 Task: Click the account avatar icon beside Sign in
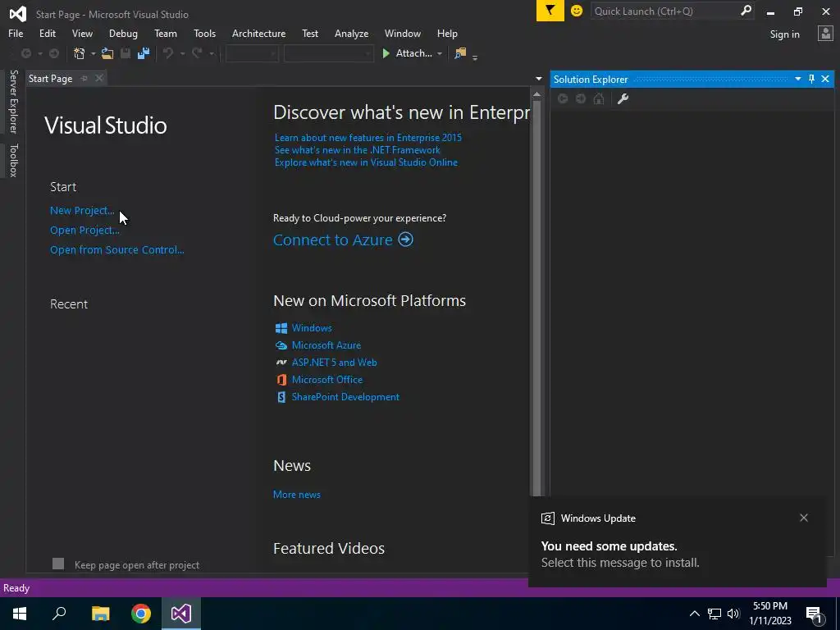(x=825, y=34)
